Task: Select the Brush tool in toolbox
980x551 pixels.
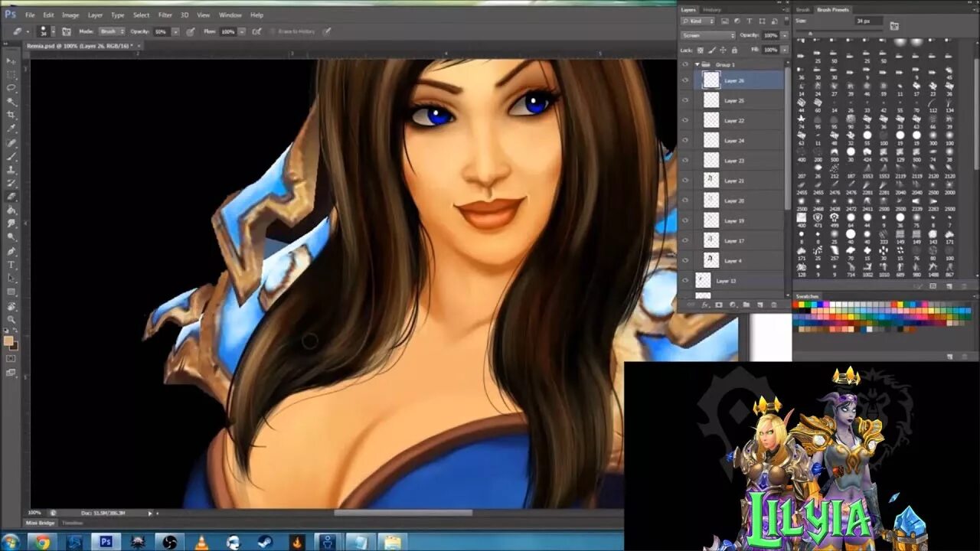Action: pyautogui.click(x=11, y=156)
